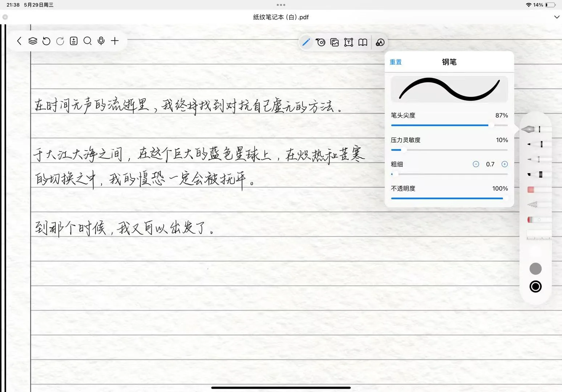Screen dimensions: 562x392
Task: Tap the 钢笔 panel title
Action: click(449, 62)
